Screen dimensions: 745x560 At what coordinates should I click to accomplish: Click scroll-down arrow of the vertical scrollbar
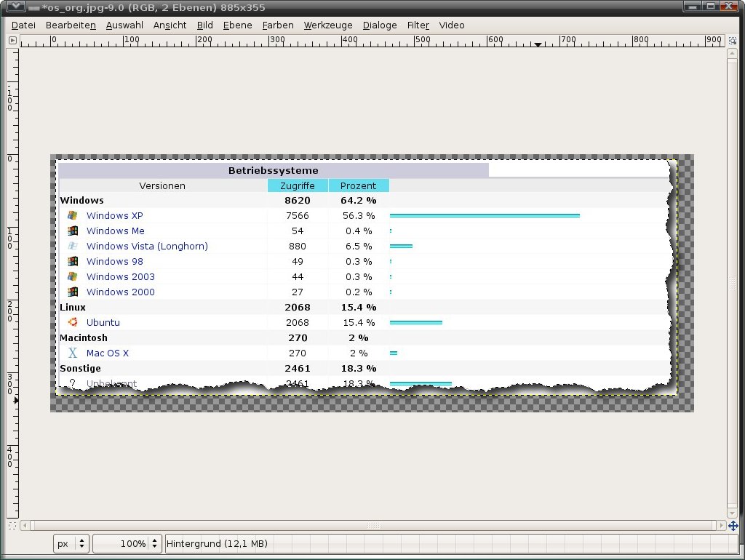point(732,513)
